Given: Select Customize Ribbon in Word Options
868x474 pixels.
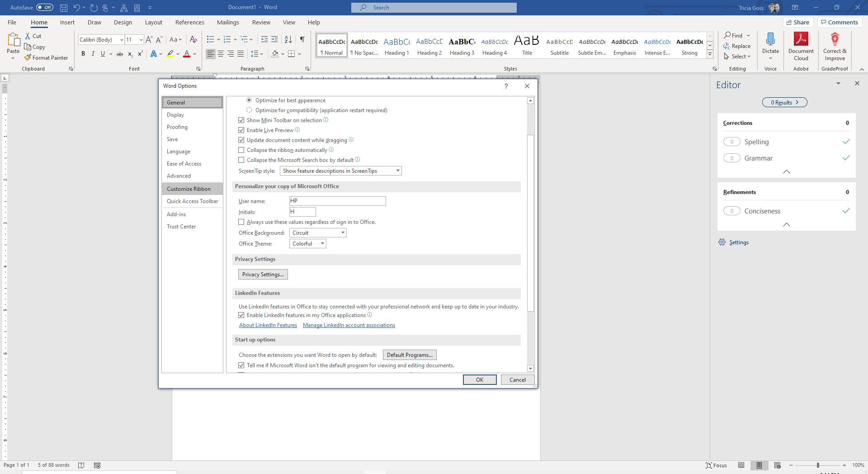Looking at the screenshot, I should tap(192, 189).
